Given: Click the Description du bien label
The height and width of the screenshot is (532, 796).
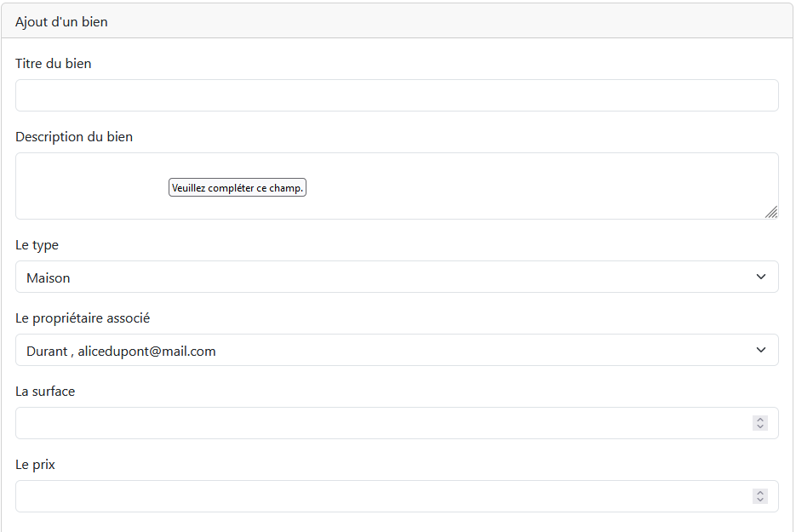Looking at the screenshot, I should coord(74,136).
